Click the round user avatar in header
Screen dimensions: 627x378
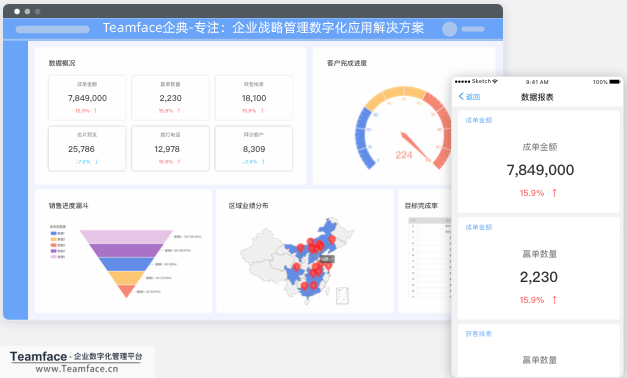(449, 29)
